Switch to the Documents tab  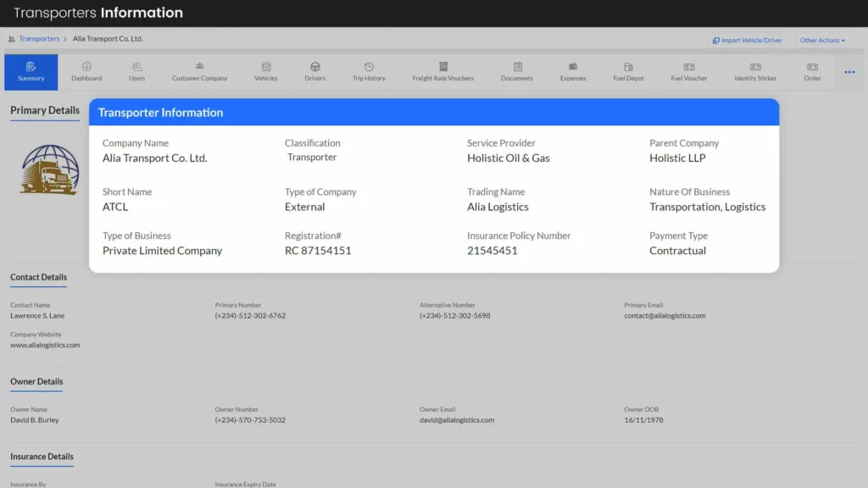[x=517, y=72]
